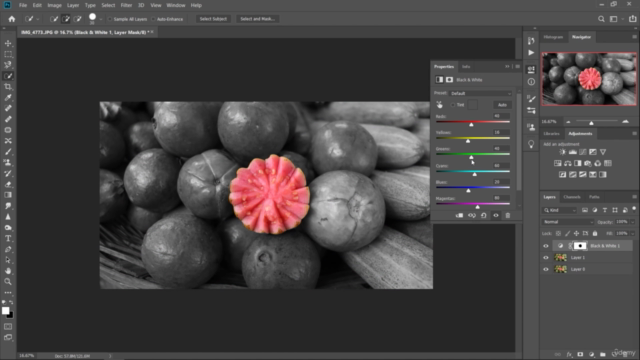Select the Rectangular Marquee tool
The height and width of the screenshot is (360, 640).
click(x=8, y=54)
